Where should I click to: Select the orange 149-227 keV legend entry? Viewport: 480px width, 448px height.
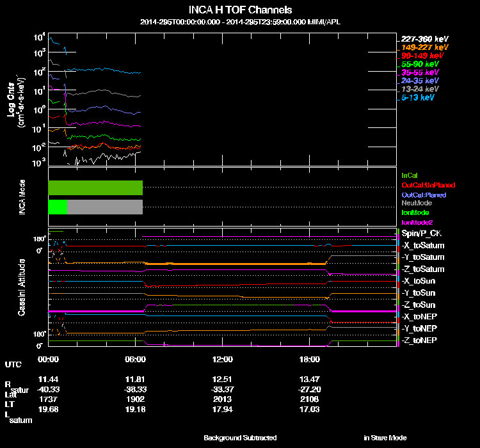coord(424,47)
